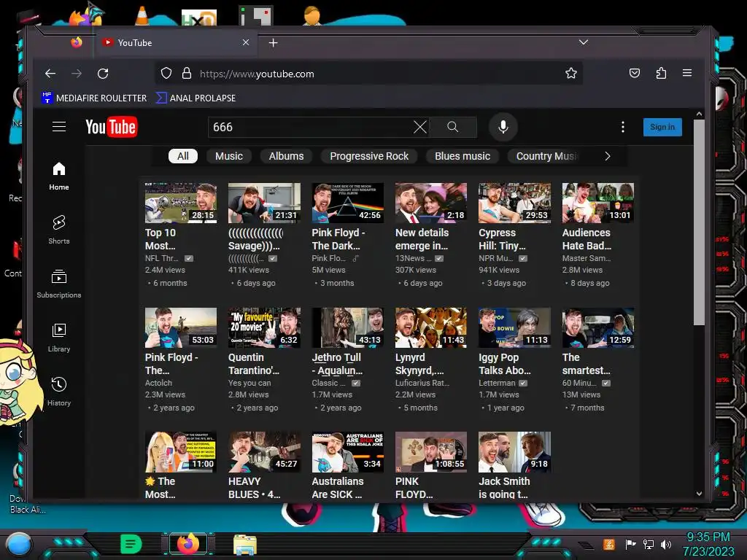747x560 pixels.
Task: Open the Firefox hamburger application menu
Action: (x=687, y=73)
